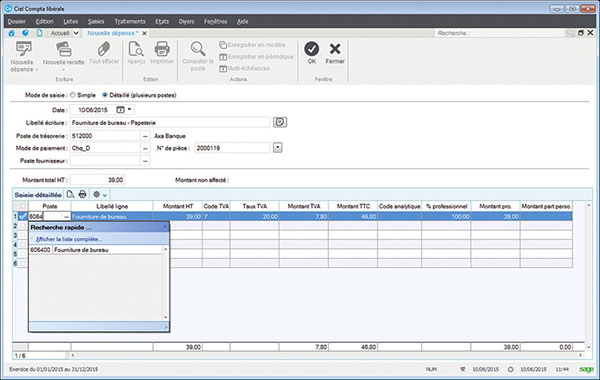Select Détaillé (plusieurs postes) radio button
The height and width of the screenshot is (380, 600).
(x=104, y=95)
